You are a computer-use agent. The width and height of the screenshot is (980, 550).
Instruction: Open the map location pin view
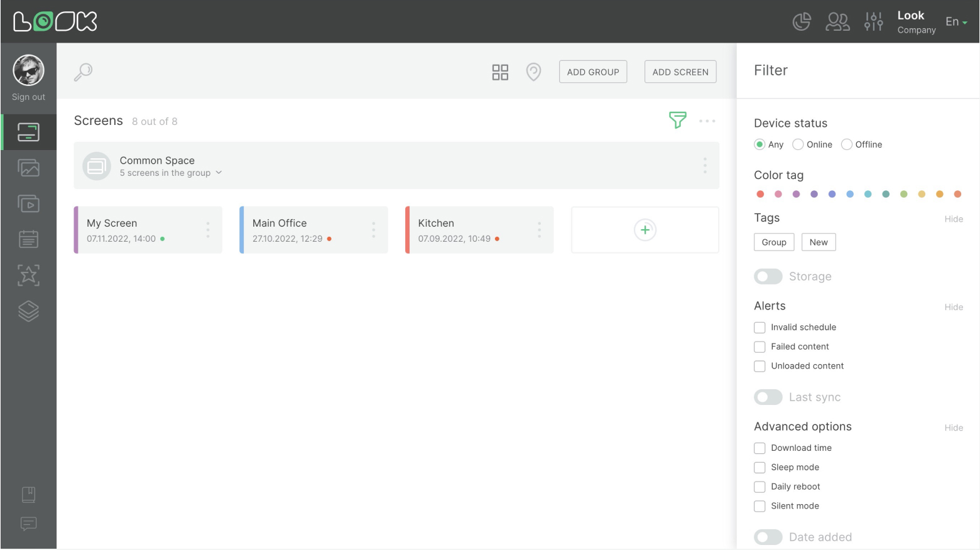pyautogui.click(x=533, y=72)
